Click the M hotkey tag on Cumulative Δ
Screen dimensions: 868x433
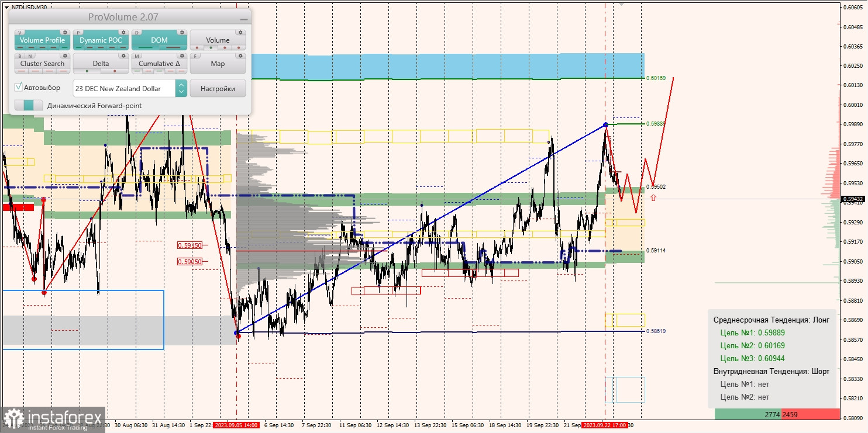pyautogui.click(x=137, y=56)
